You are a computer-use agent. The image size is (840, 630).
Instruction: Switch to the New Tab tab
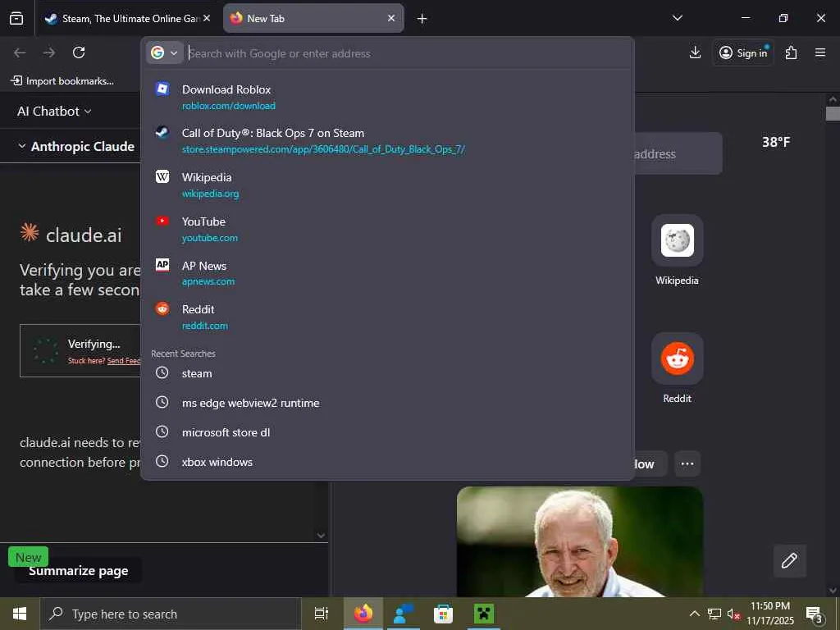tap(313, 18)
